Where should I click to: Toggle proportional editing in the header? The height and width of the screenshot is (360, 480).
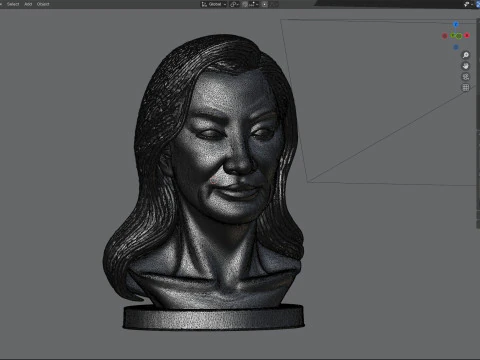tap(264, 4)
